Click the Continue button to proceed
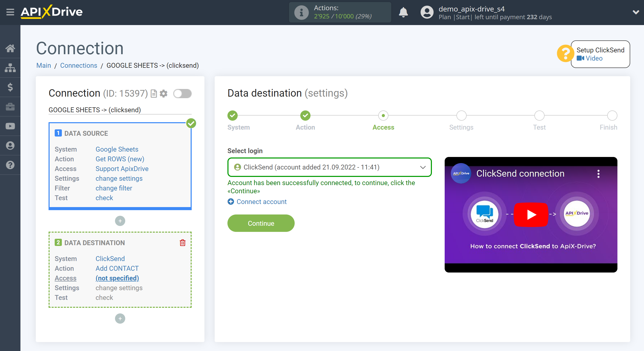Image resolution: width=644 pixels, height=351 pixels. [261, 223]
